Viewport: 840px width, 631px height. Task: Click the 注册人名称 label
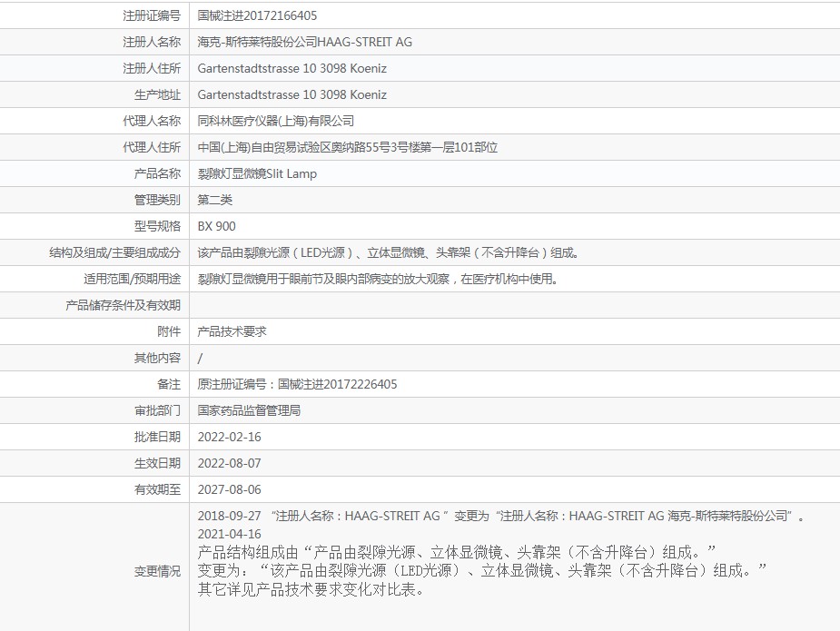(152, 42)
